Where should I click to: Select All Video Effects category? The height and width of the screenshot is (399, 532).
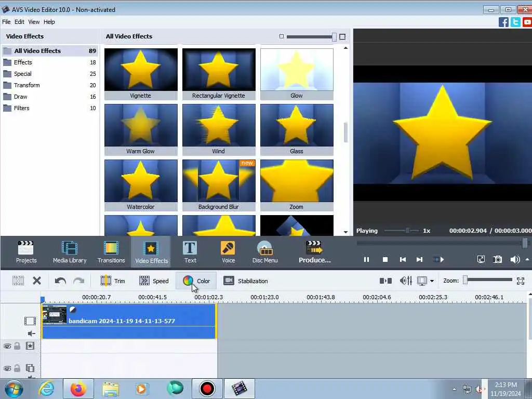(50, 51)
